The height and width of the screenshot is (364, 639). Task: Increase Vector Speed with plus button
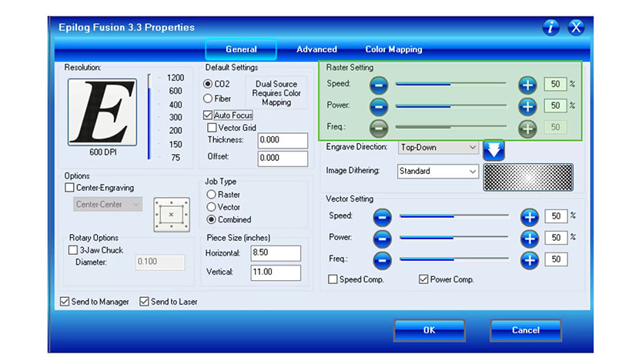(530, 217)
